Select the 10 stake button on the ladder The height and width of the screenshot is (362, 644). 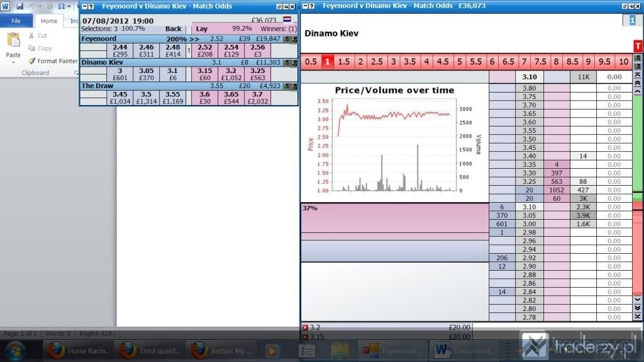click(623, 62)
